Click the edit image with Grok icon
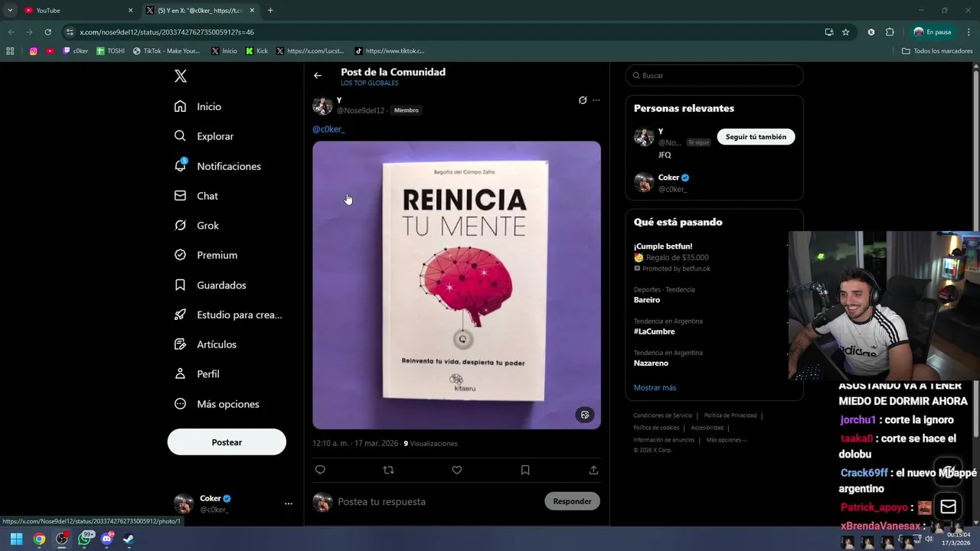980x551 pixels. coord(585,415)
